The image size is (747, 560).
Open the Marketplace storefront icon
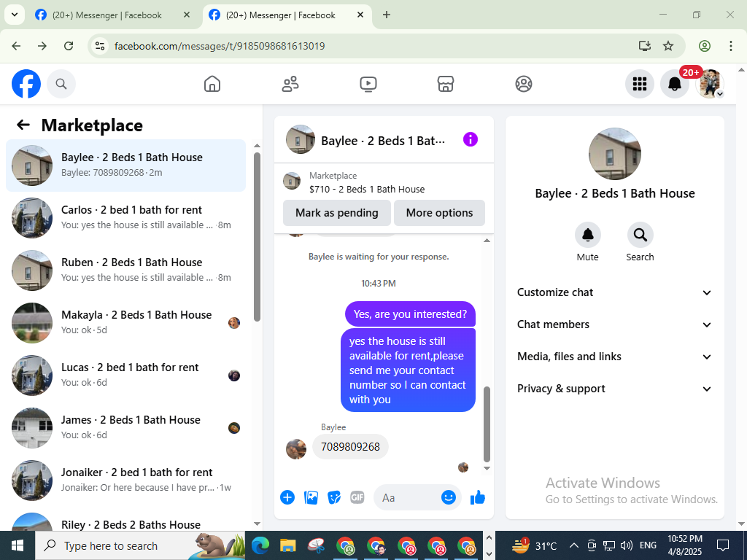(446, 84)
